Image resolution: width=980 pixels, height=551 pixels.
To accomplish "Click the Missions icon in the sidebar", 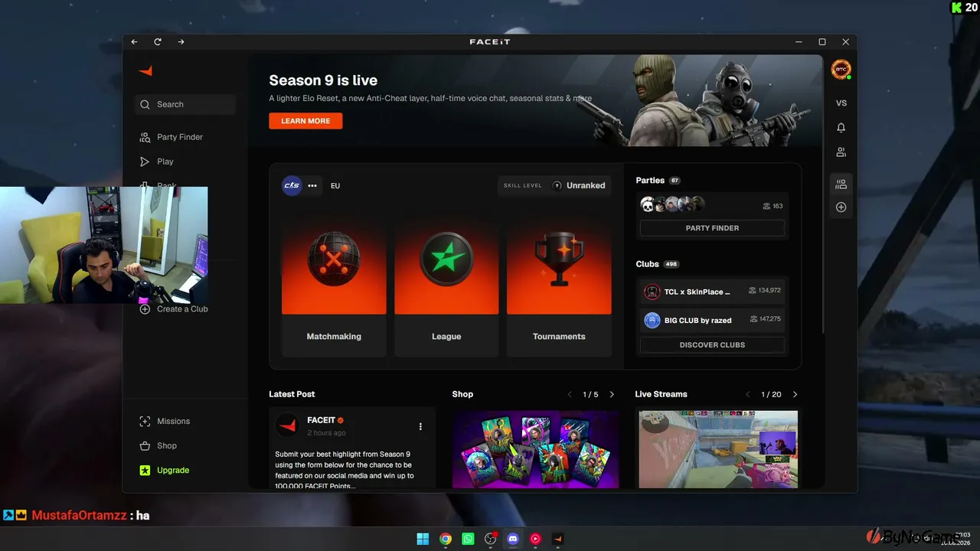I will [145, 422].
